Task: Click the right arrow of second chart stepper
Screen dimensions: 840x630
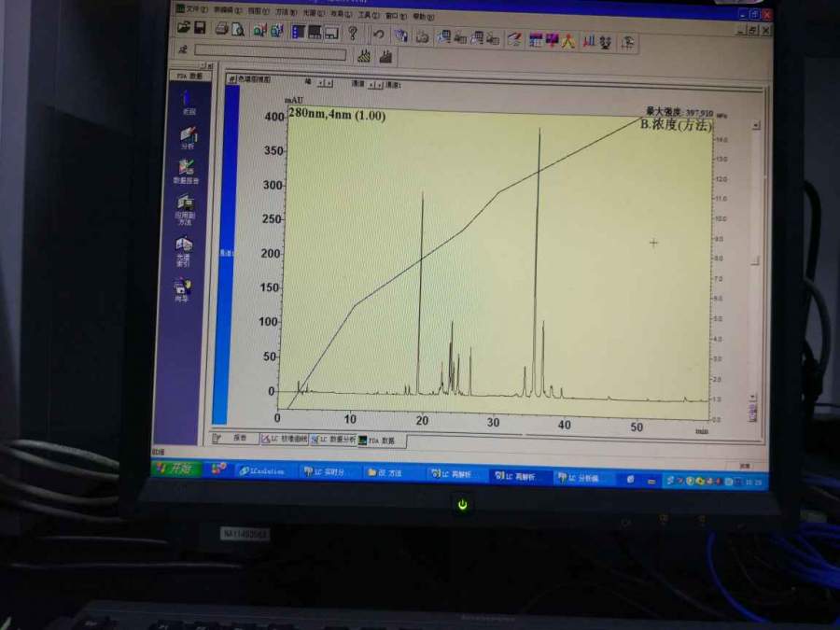Action: (x=379, y=85)
